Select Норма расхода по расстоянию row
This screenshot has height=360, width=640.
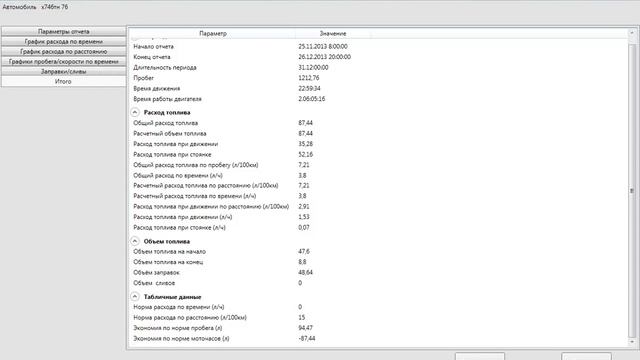379,318
